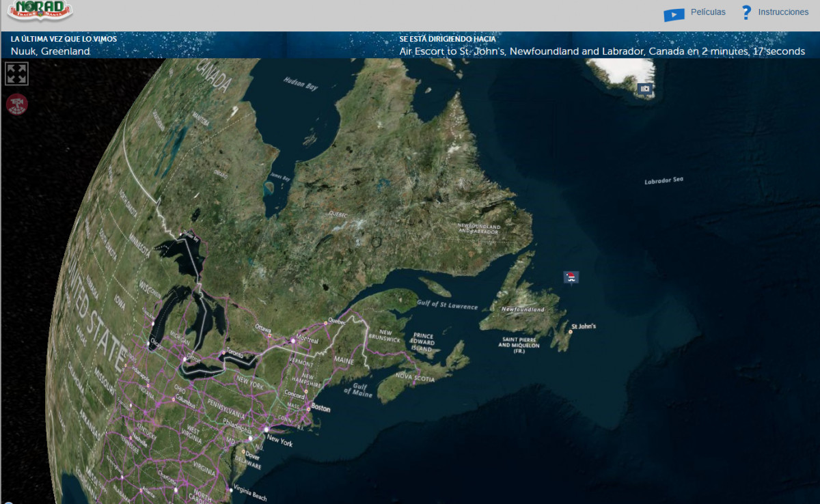The image size is (820, 504).
Task: Open the Instrucciones link
Action: [783, 12]
